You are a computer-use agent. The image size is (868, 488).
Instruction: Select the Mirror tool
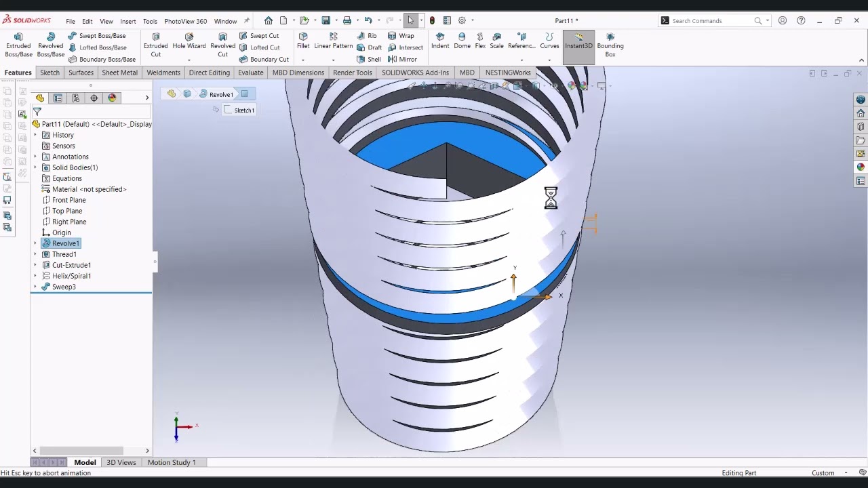click(x=402, y=59)
